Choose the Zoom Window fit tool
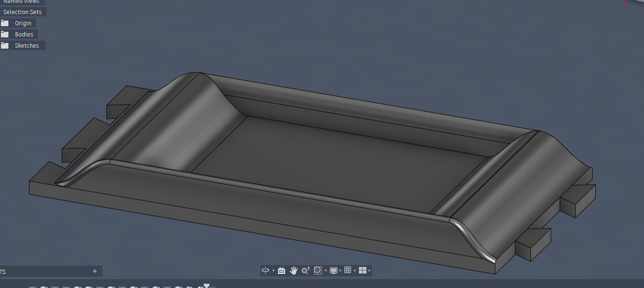 click(x=318, y=270)
